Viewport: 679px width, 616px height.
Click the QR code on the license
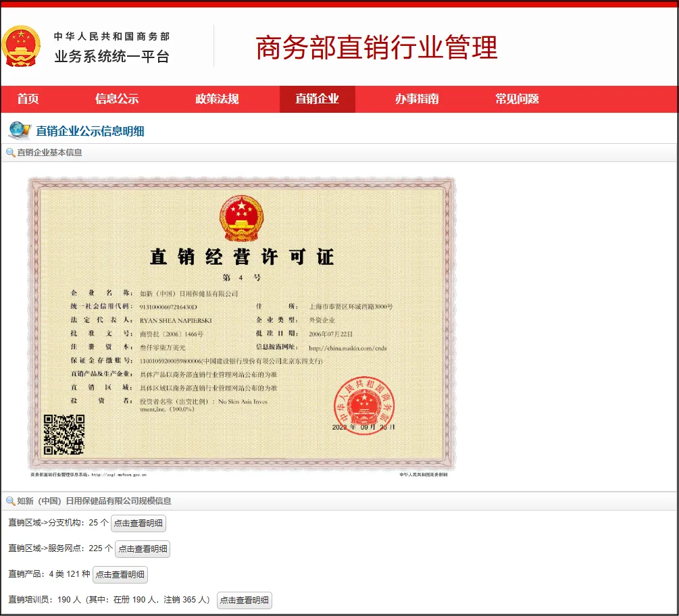pyautogui.click(x=64, y=434)
